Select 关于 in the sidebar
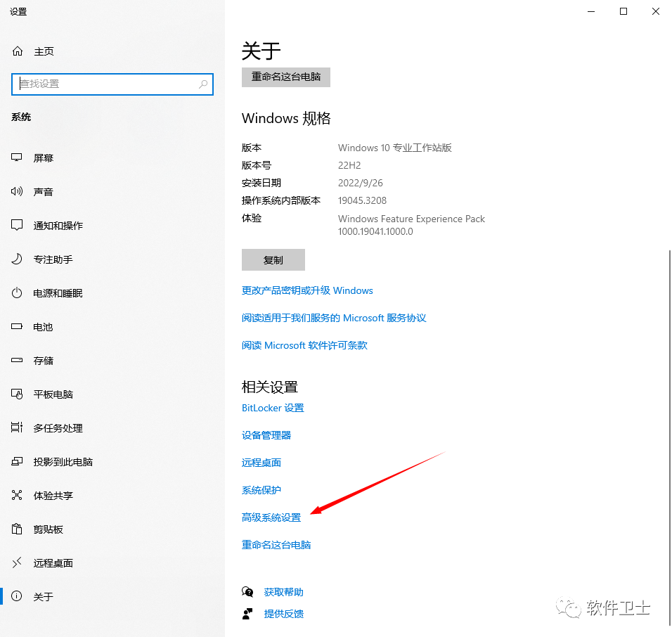 point(44,597)
